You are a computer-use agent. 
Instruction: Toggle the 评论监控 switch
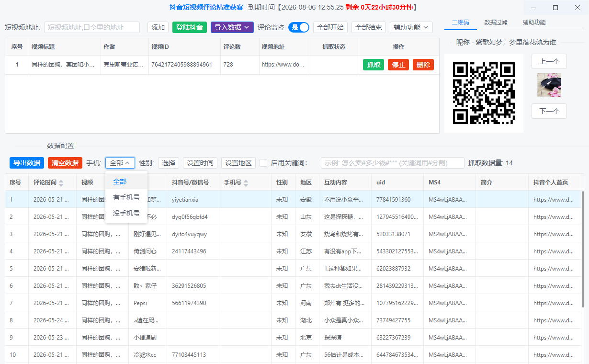coord(299,27)
